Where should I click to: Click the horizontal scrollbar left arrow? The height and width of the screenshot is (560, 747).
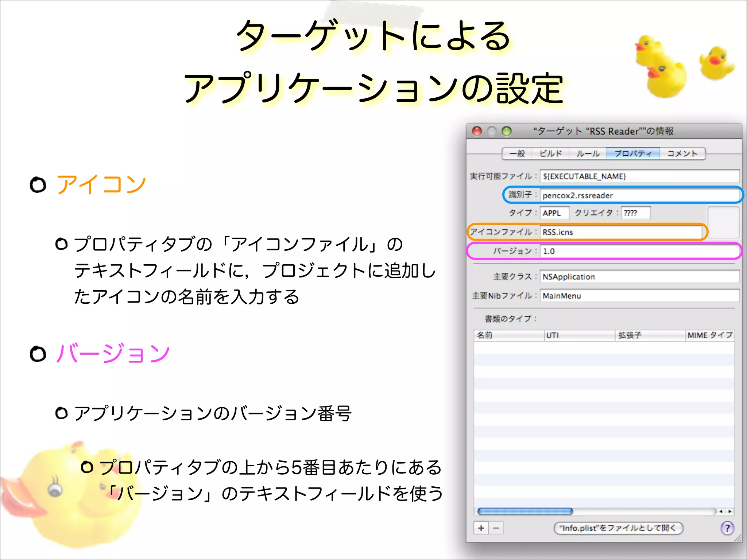tap(721, 512)
